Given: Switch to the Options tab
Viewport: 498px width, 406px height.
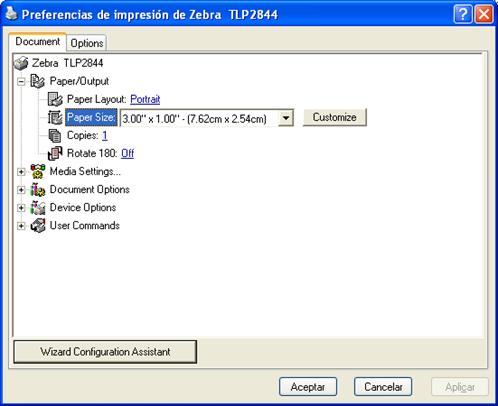Looking at the screenshot, I should pyautogui.click(x=87, y=43).
